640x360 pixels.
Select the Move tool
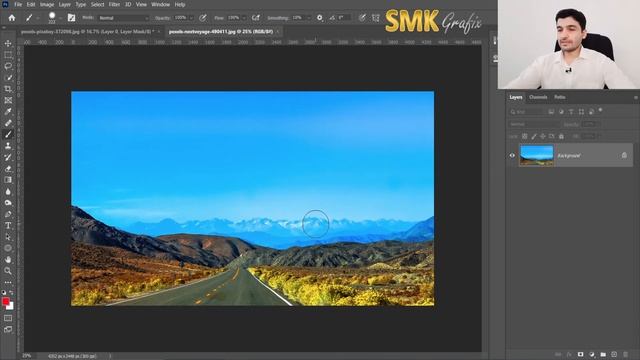pos(8,43)
